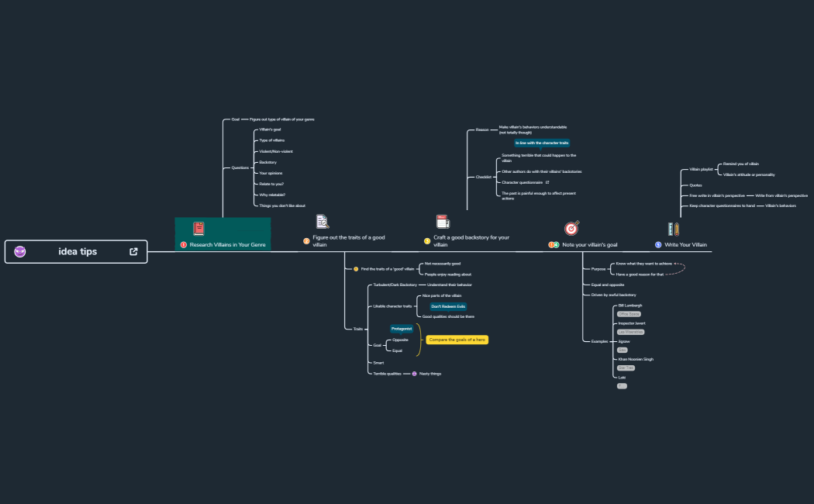This screenshot has width=814, height=504.
Task: Click the calendar notes icon above Craft a backstory
Action: [x=443, y=222]
